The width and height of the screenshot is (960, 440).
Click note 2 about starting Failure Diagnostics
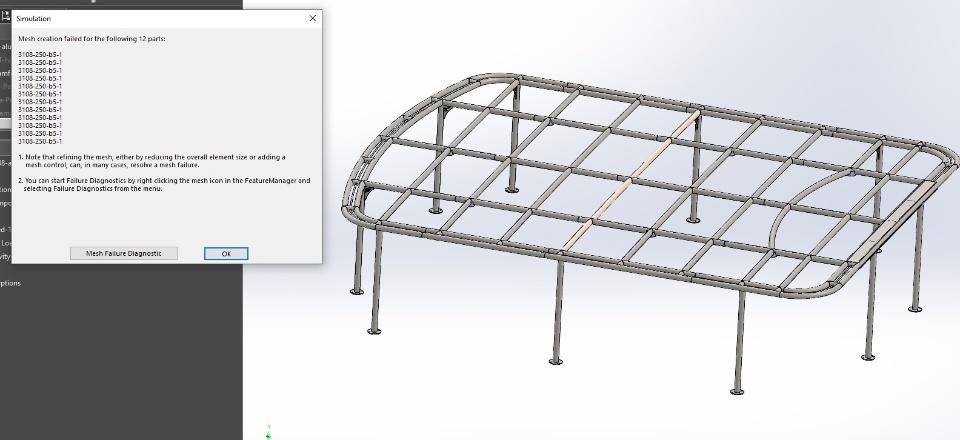164,184
